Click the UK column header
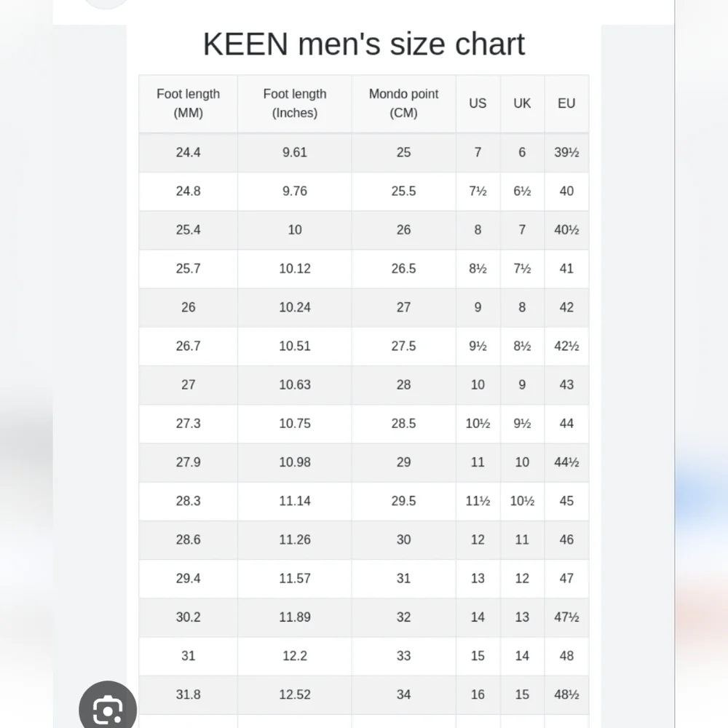 (x=522, y=103)
